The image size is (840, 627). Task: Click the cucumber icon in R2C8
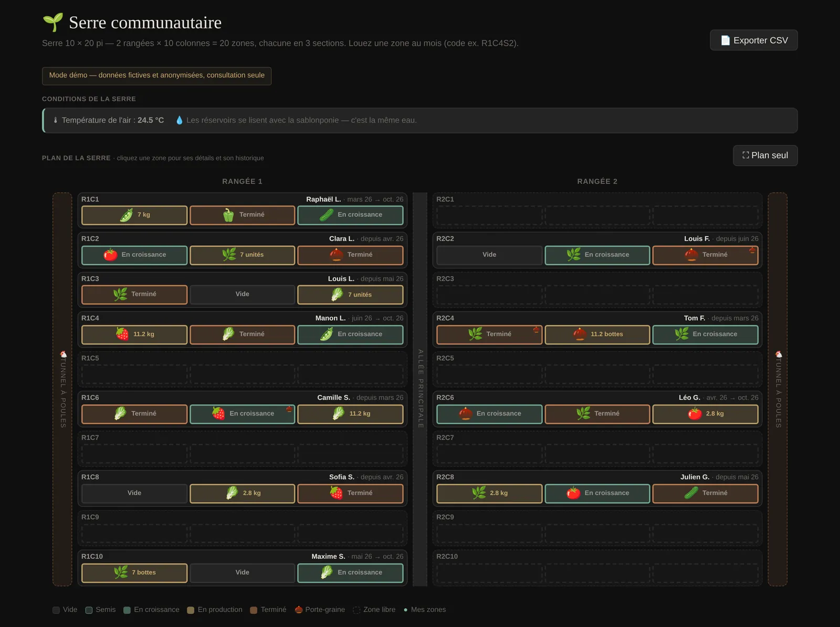691,493
